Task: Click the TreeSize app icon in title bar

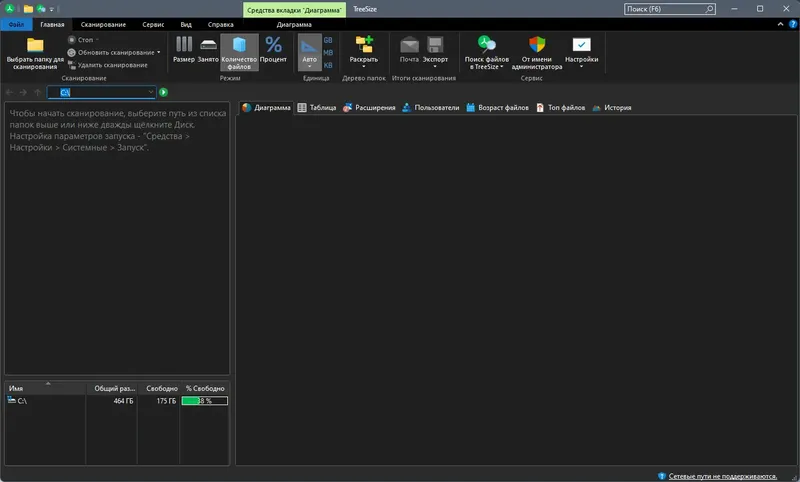Action: coord(10,9)
